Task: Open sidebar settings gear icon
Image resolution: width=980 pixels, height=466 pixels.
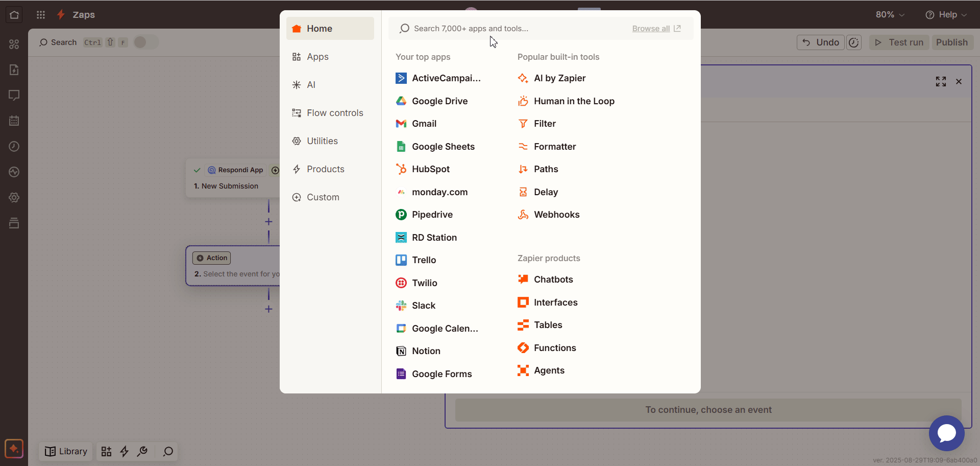Action: (14, 198)
